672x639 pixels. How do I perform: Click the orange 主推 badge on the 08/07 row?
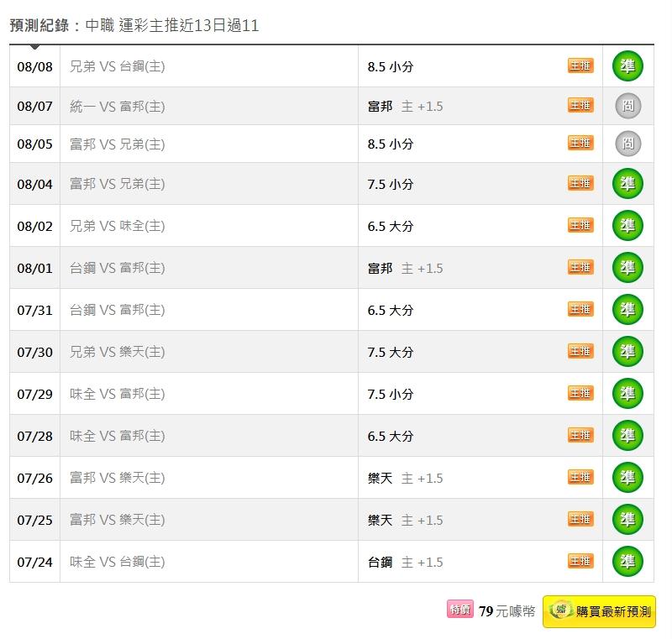coord(580,105)
